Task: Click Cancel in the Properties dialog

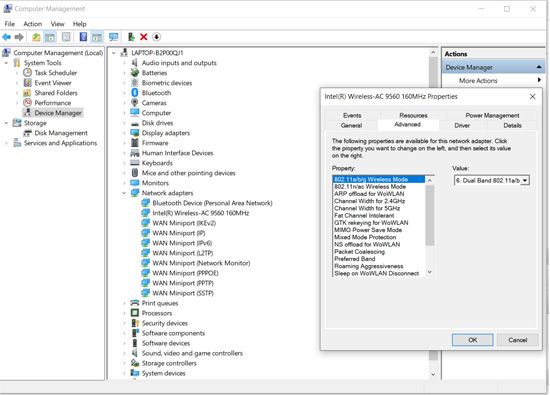Action: click(517, 340)
